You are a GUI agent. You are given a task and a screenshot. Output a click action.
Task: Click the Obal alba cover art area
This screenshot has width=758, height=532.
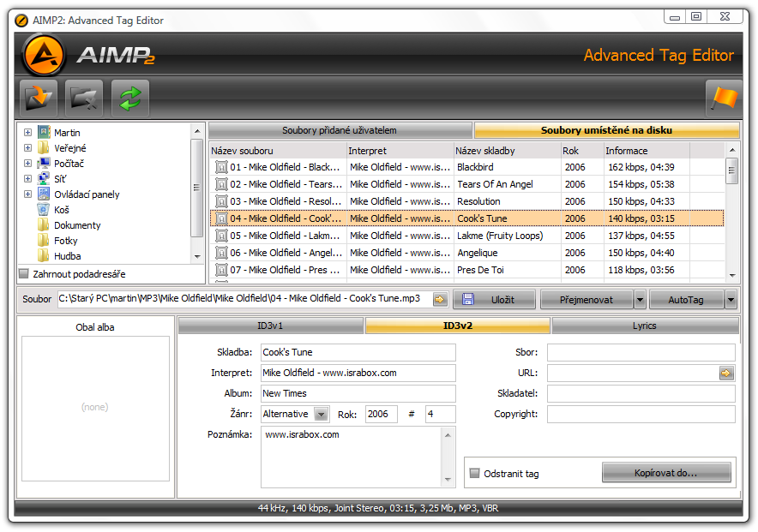(x=95, y=409)
